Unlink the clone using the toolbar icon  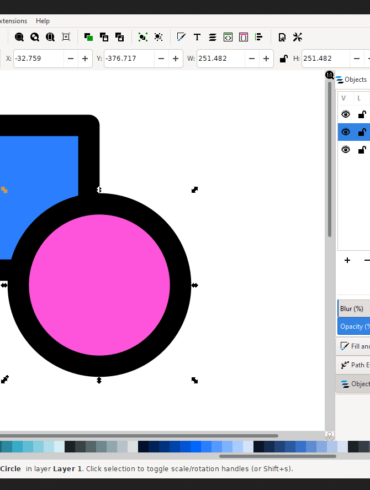coord(119,37)
